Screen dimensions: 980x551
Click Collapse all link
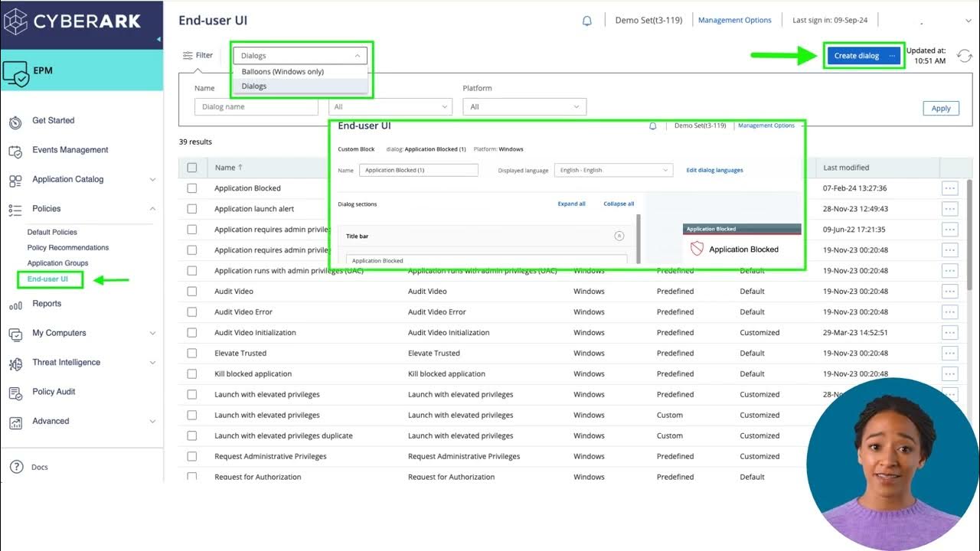[619, 204]
